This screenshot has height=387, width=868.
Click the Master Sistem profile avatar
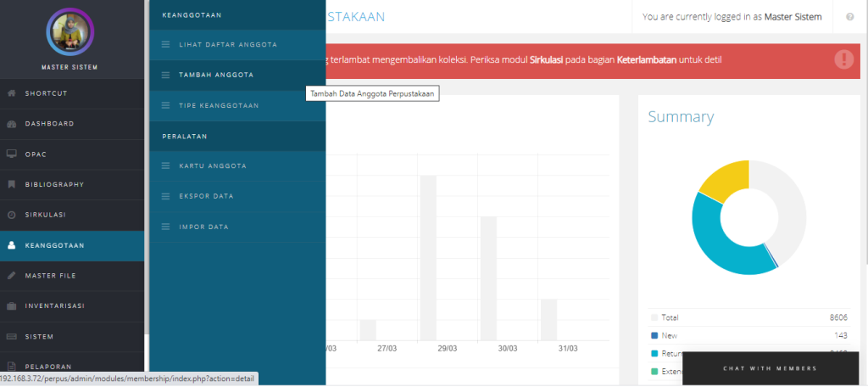pos(70,32)
